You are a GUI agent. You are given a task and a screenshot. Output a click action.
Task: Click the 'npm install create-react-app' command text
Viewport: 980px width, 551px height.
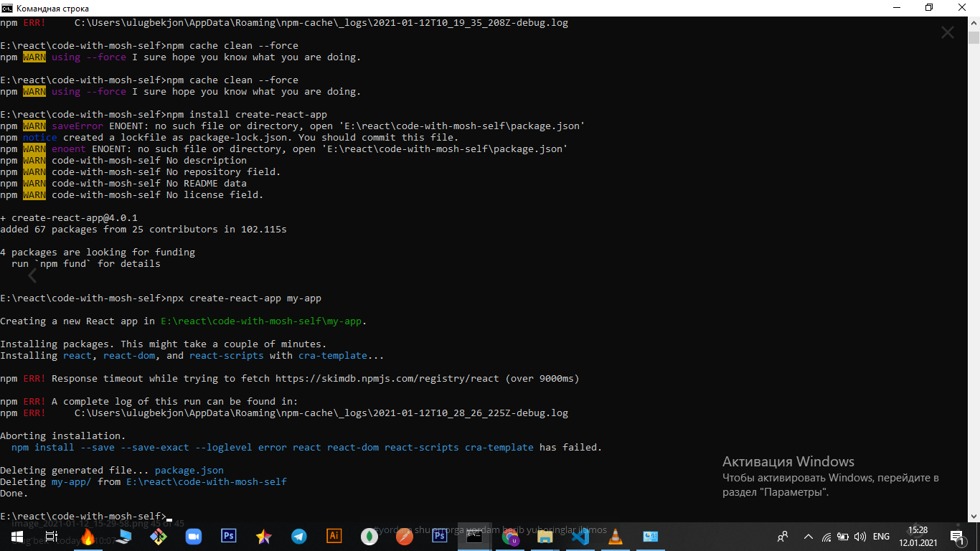tap(247, 115)
